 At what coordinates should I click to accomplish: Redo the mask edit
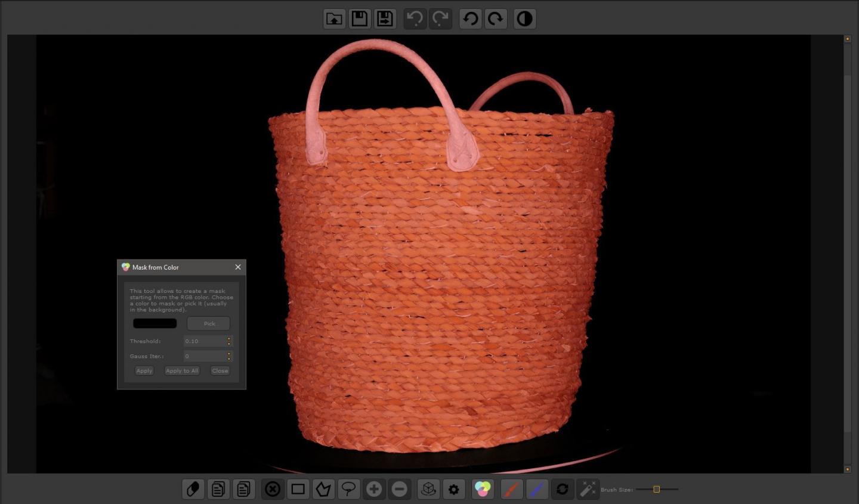pos(440,18)
